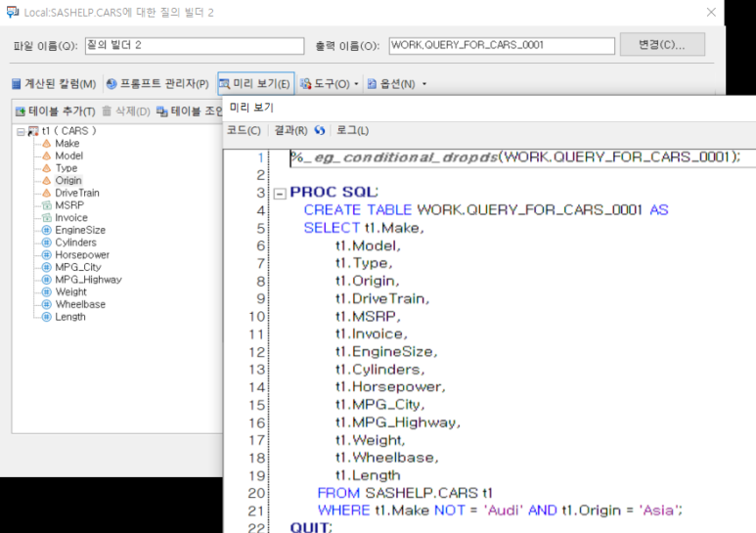Click the Change (변경) output button

point(662,45)
